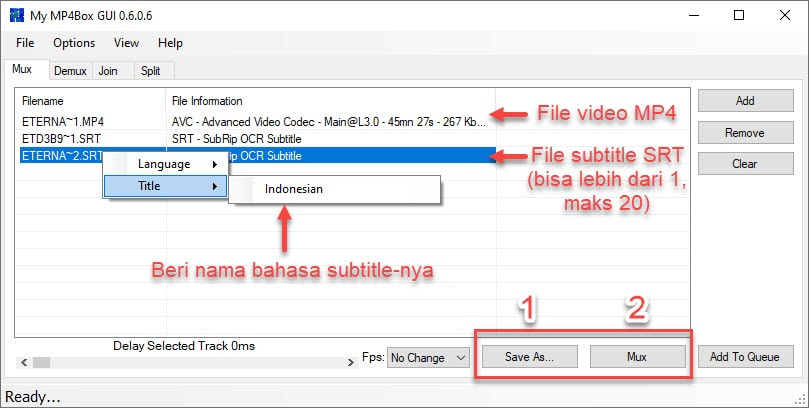The width and height of the screenshot is (809, 408).
Task: Click ETD3B9~1's SRT SubRip OCR Subtitle info
Action: [236, 139]
